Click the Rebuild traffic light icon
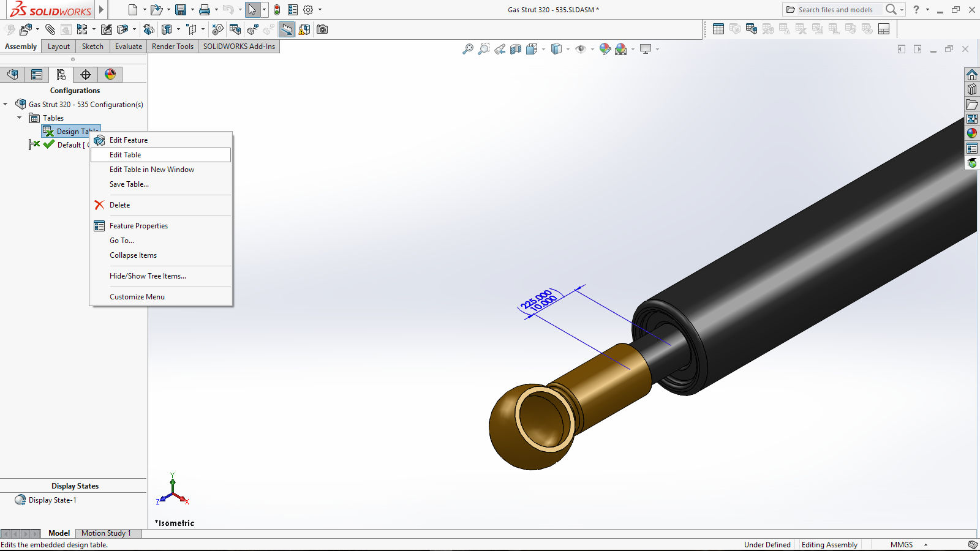980x551 pixels. [x=277, y=10]
